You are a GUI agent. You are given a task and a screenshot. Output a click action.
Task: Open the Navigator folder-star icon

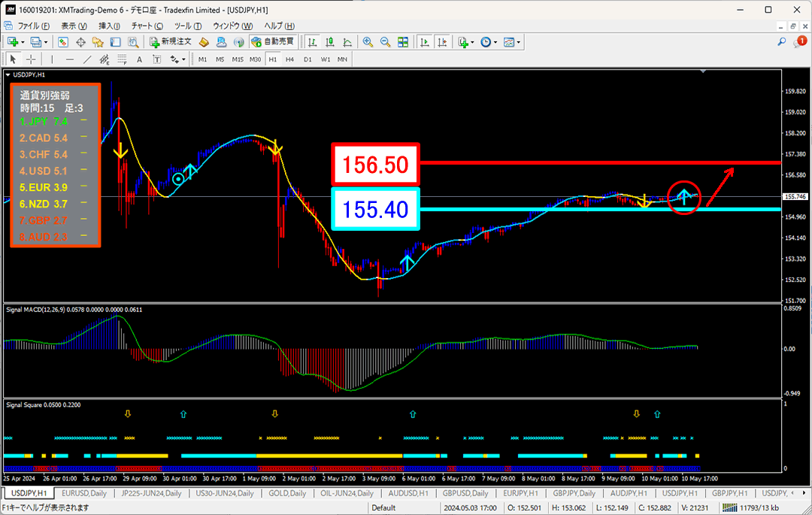point(98,42)
